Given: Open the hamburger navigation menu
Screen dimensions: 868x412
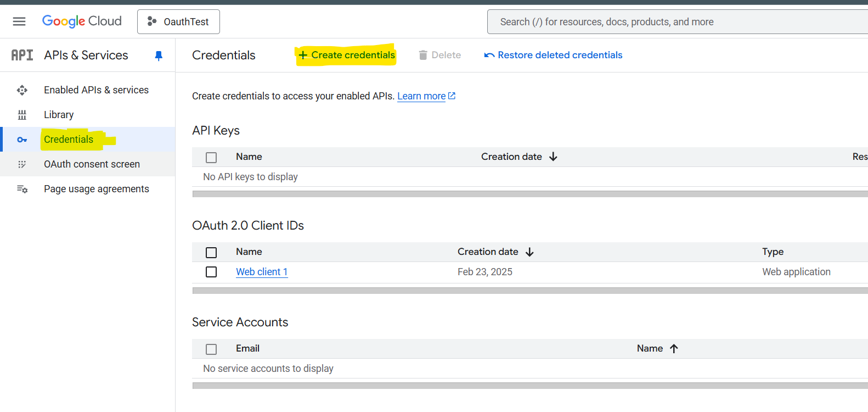Looking at the screenshot, I should (19, 21).
